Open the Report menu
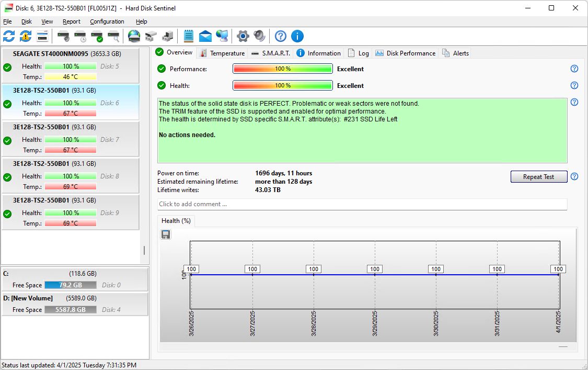This screenshot has height=370, width=588. point(72,22)
